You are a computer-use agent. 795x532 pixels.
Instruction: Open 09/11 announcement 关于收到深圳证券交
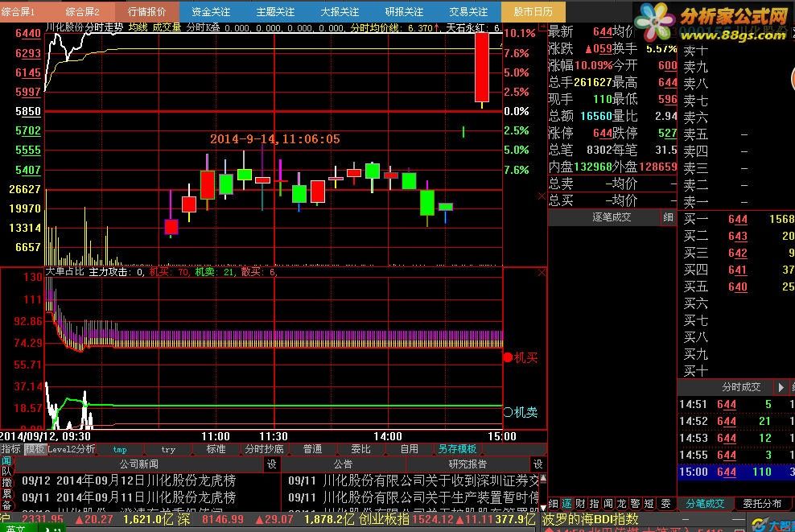pos(414,480)
